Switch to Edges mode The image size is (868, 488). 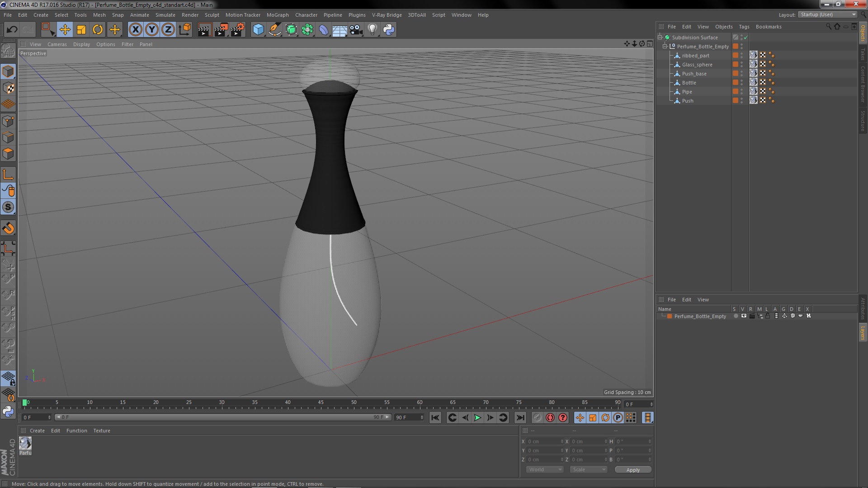[x=8, y=137]
